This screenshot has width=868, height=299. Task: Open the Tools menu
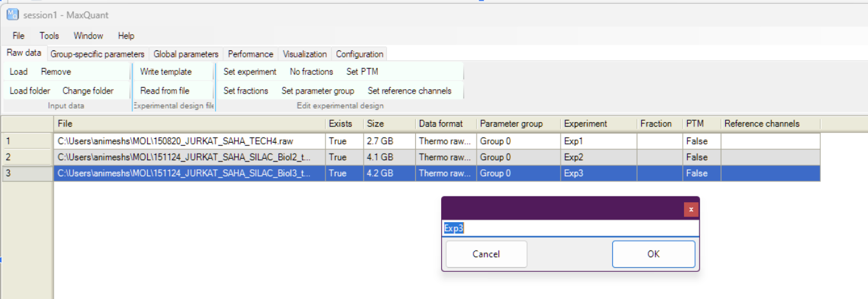pyautogui.click(x=49, y=36)
